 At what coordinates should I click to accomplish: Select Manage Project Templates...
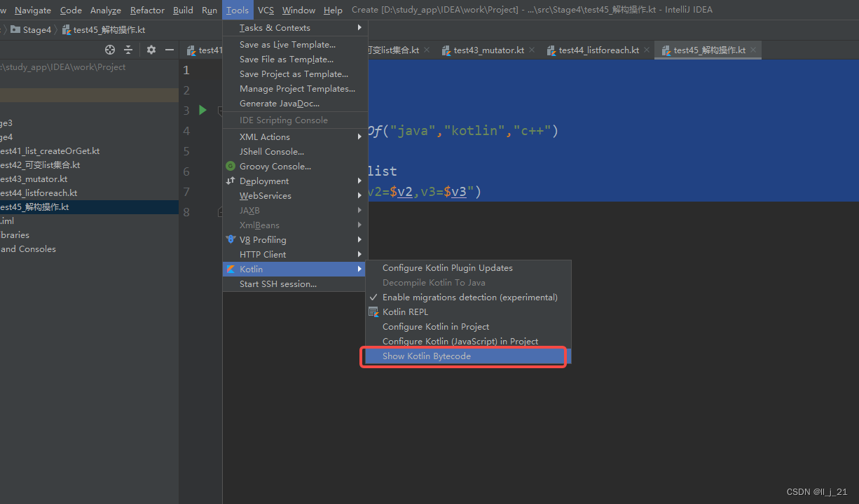pyautogui.click(x=295, y=89)
